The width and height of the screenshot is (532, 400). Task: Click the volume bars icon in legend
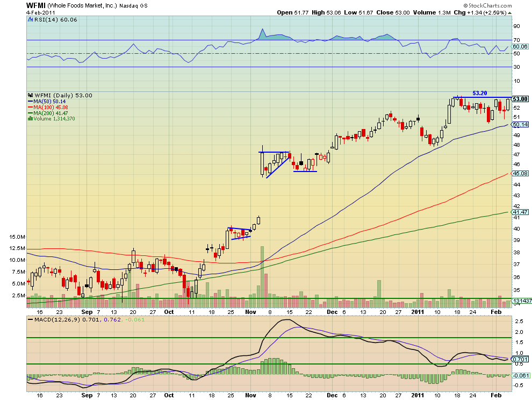tap(30, 118)
